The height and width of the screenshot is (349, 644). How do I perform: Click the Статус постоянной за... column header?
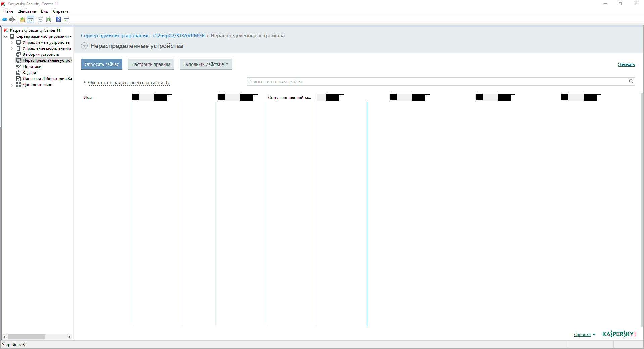[290, 98]
